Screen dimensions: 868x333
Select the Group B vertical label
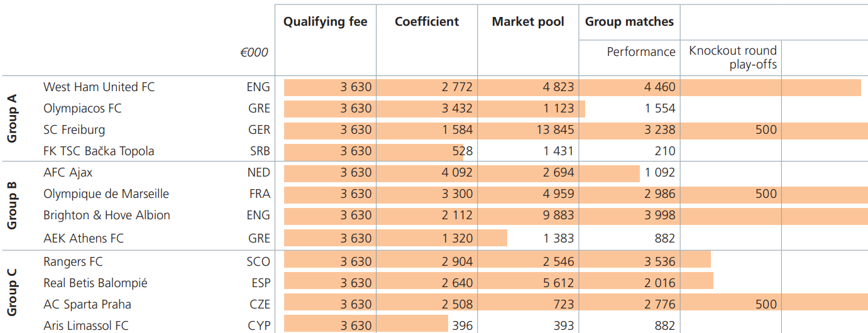point(12,205)
